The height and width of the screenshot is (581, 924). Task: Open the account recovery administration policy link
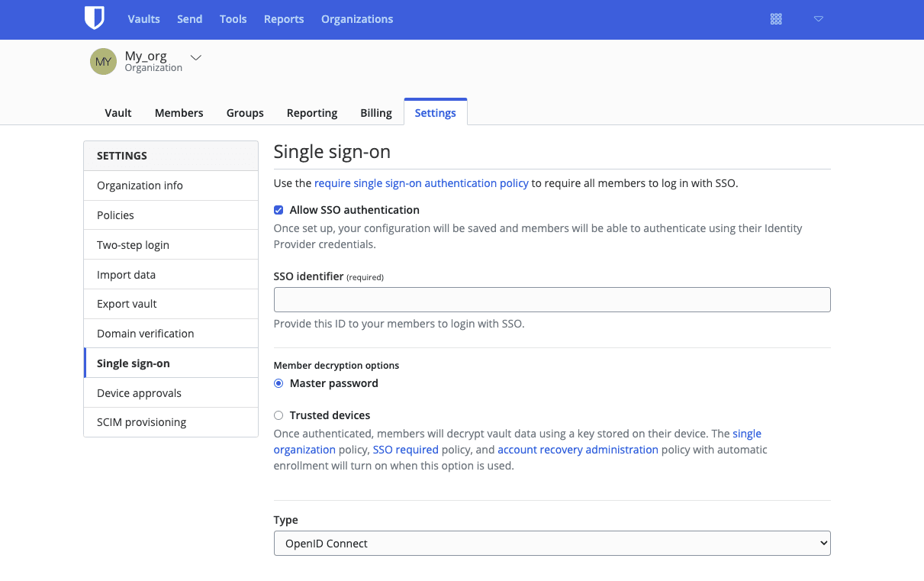578,449
